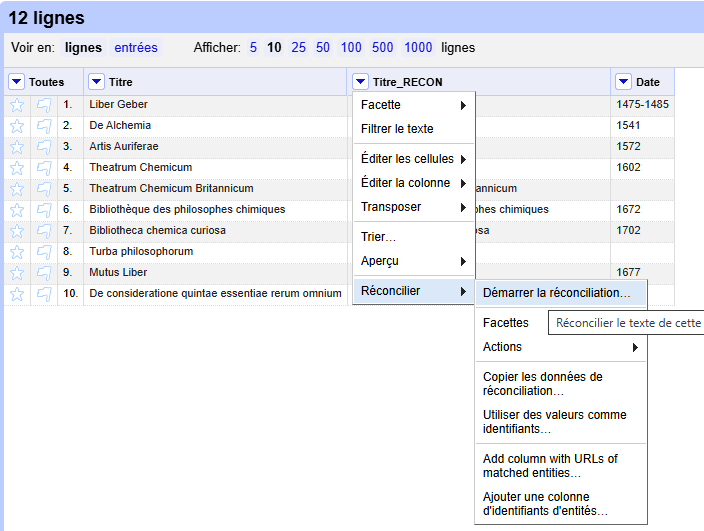
Task: Flag row 10 De consideratione quintae essentiae
Action: coord(44,293)
